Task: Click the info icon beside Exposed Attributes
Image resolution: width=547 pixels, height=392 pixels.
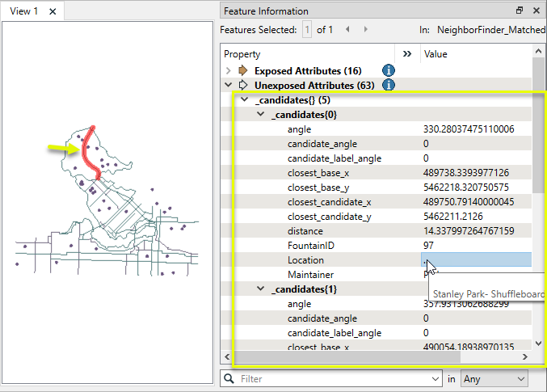Action: click(x=388, y=70)
